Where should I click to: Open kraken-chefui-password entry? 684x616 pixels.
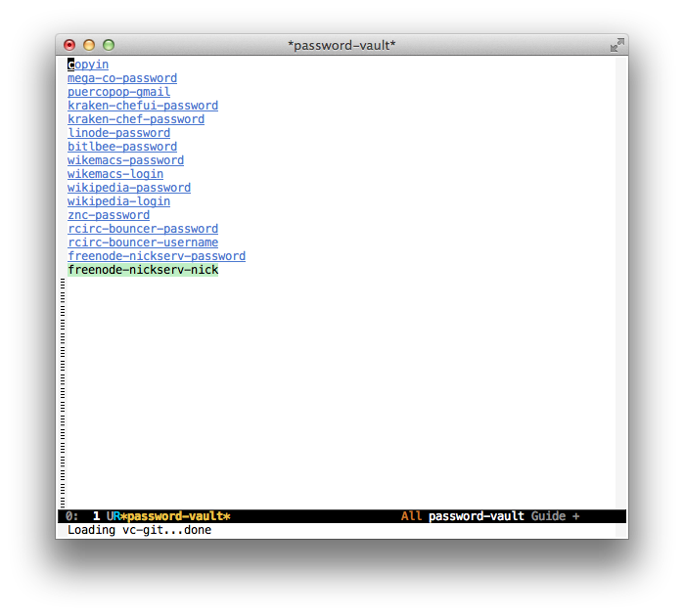pyautogui.click(x=143, y=106)
